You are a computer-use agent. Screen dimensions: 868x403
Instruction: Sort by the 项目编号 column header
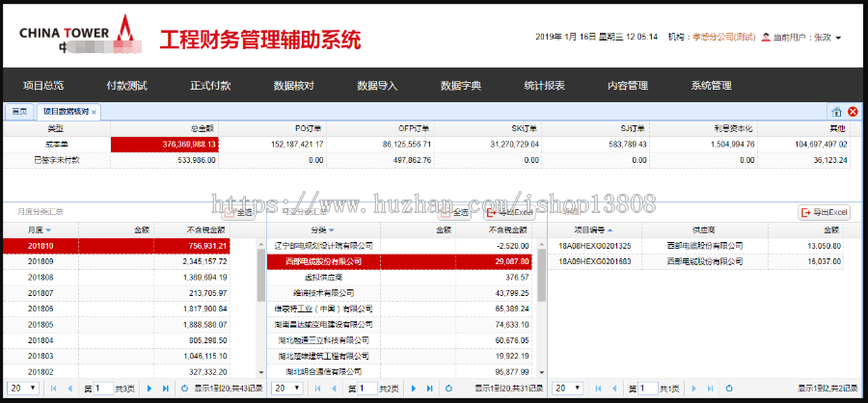pos(593,229)
